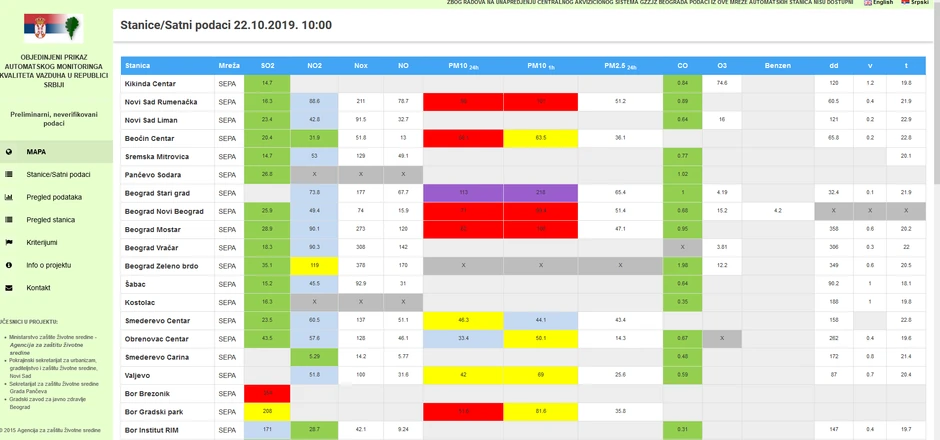Click the British flag icon for English
Viewport: 940px width, 440px height.
tap(867, 2)
